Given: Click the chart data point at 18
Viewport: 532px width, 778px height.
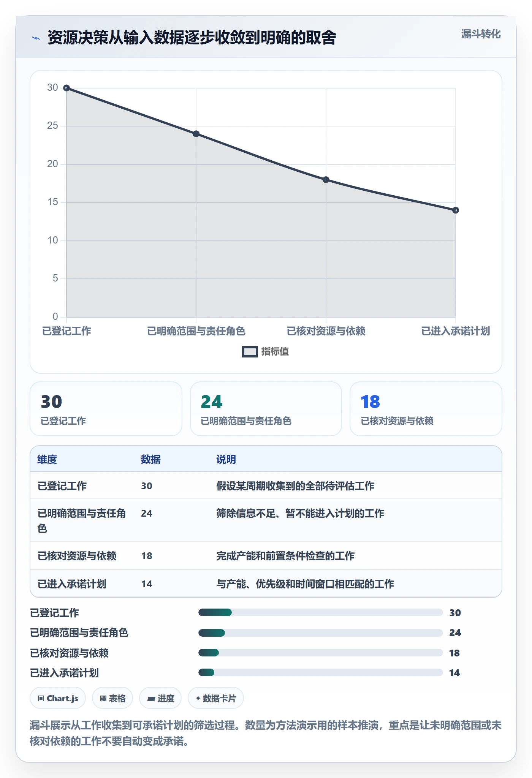Looking at the screenshot, I should tap(326, 180).
